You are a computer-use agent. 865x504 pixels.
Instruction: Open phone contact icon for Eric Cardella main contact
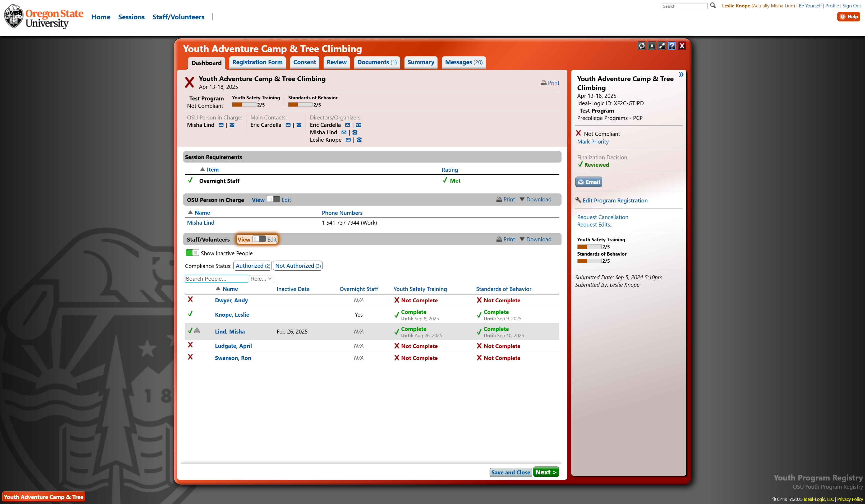pos(299,125)
